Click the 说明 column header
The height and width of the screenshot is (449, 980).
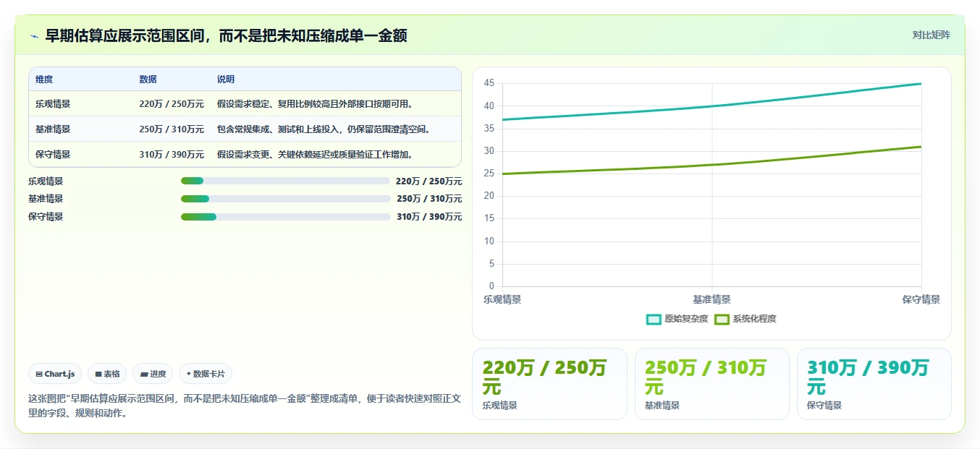(x=226, y=80)
